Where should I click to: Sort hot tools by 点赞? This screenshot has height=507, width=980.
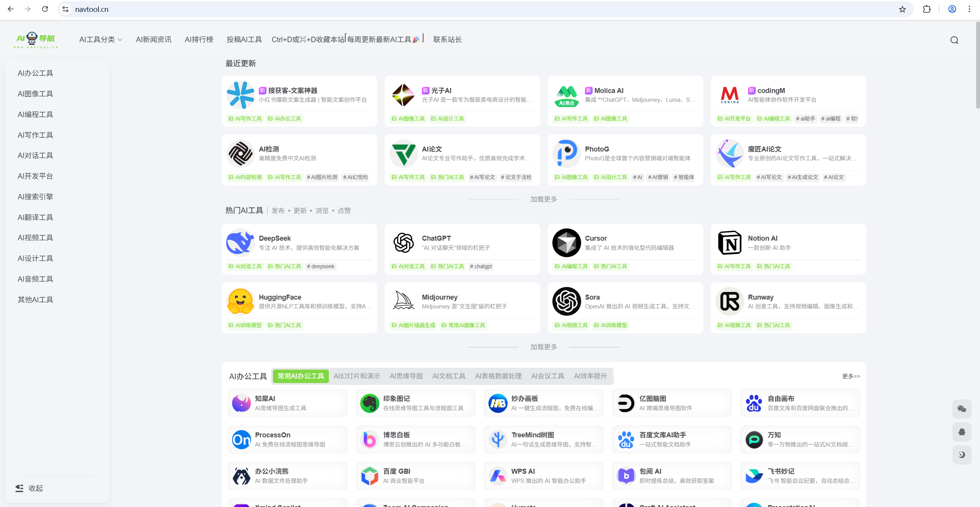[x=344, y=210]
